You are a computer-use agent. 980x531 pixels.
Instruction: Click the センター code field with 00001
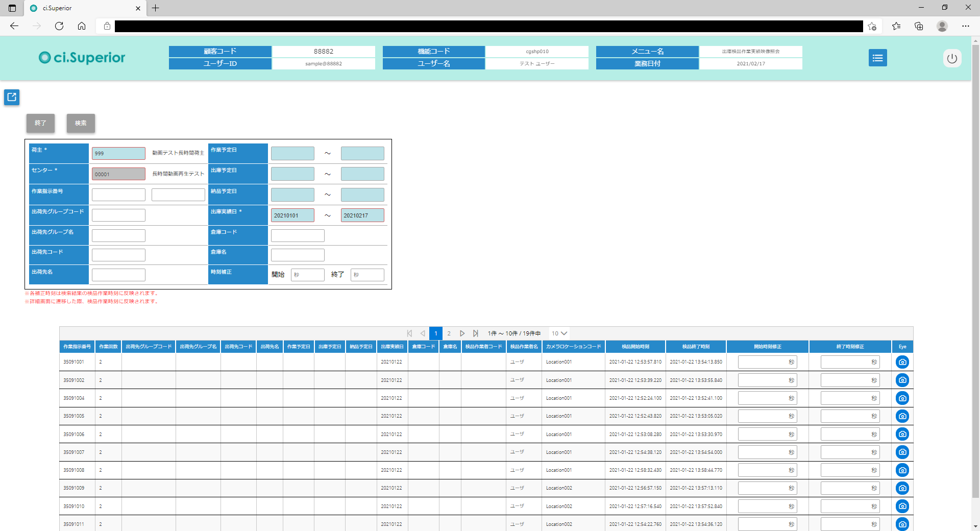[x=118, y=174]
